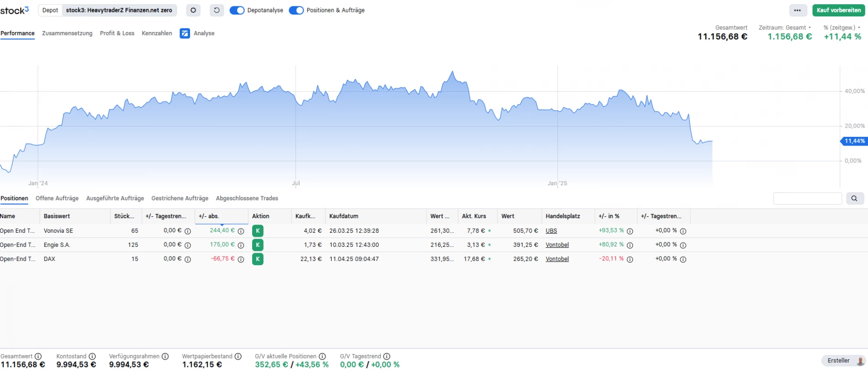Open the Zeitraum: Gesamt dropdown

785,27
